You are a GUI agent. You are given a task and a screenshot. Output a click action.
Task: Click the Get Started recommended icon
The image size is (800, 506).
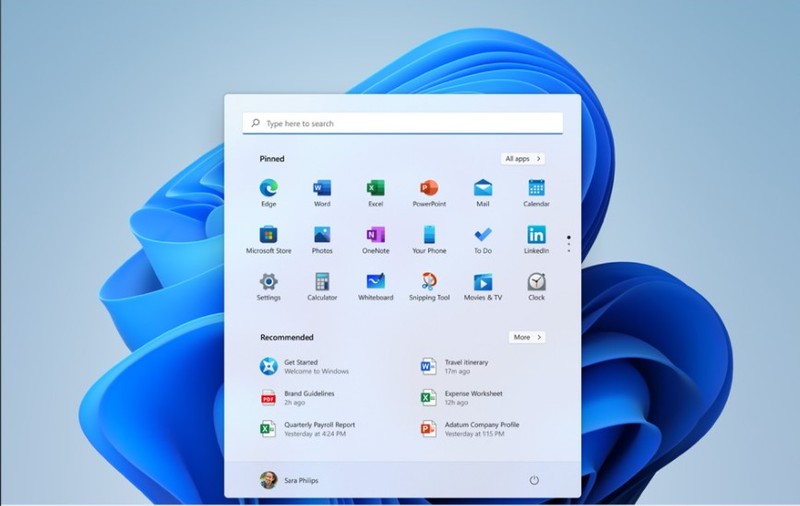pos(268,366)
